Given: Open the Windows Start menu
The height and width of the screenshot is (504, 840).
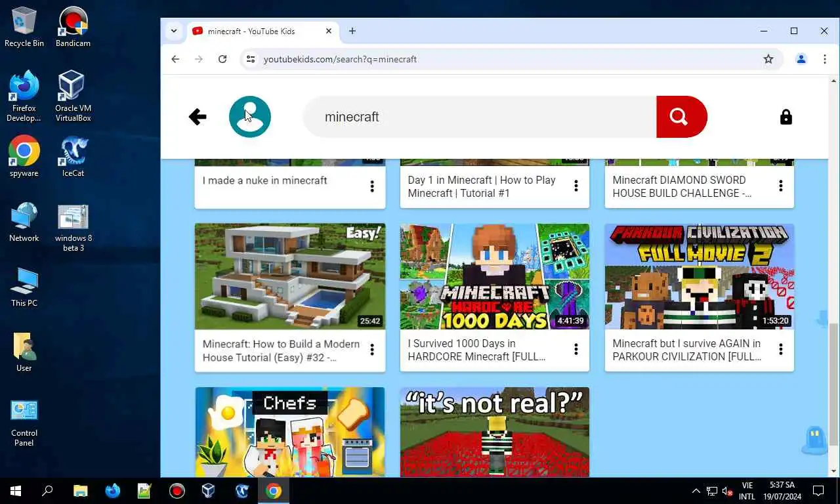Looking at the screenshot, I should 16,491.
